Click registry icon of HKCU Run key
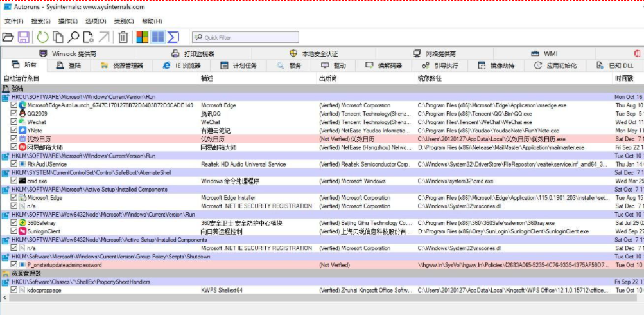The height and width of the screenshot is (315, 644). tap(5, 97)
